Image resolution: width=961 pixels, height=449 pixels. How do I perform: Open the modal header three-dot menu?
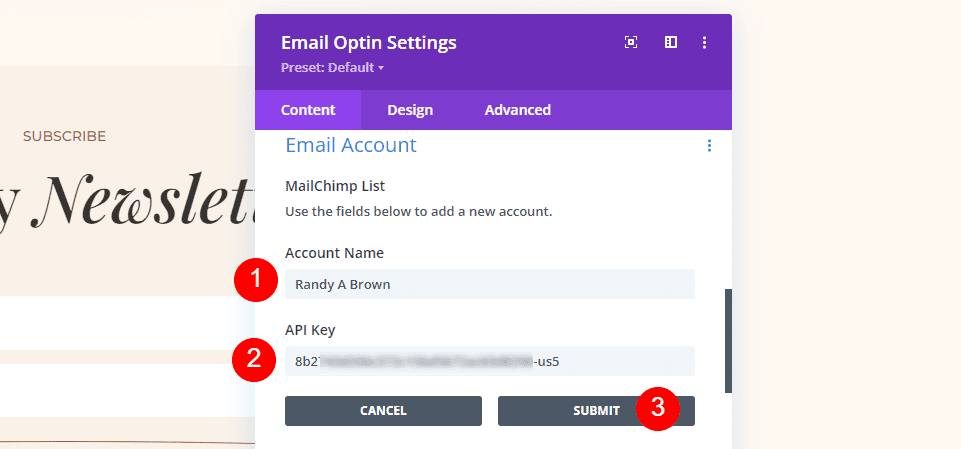point(705,42)
